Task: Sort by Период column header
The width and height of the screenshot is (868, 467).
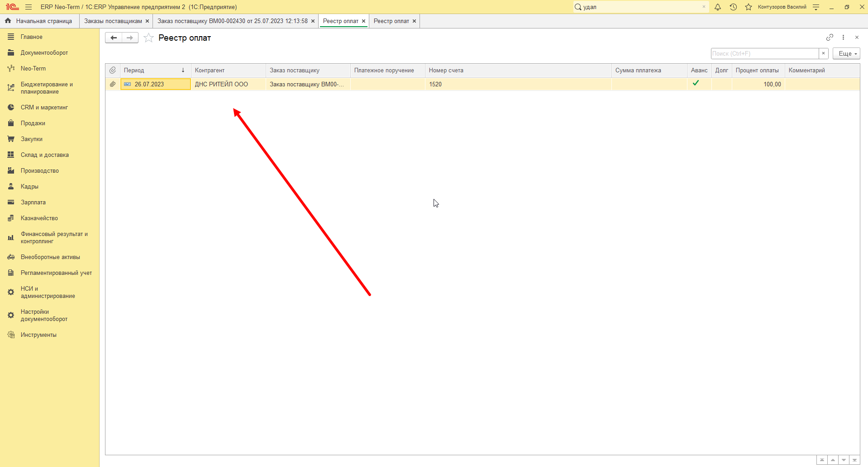Action: [155, 70]
